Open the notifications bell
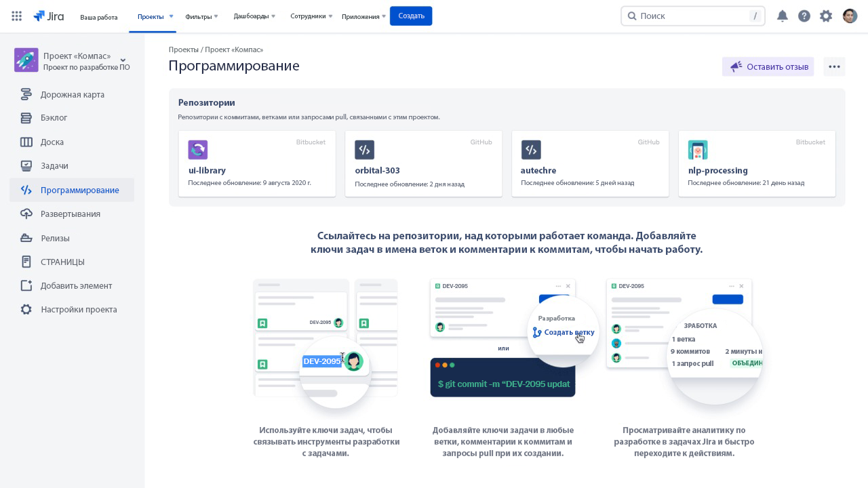 coord(782,16)
